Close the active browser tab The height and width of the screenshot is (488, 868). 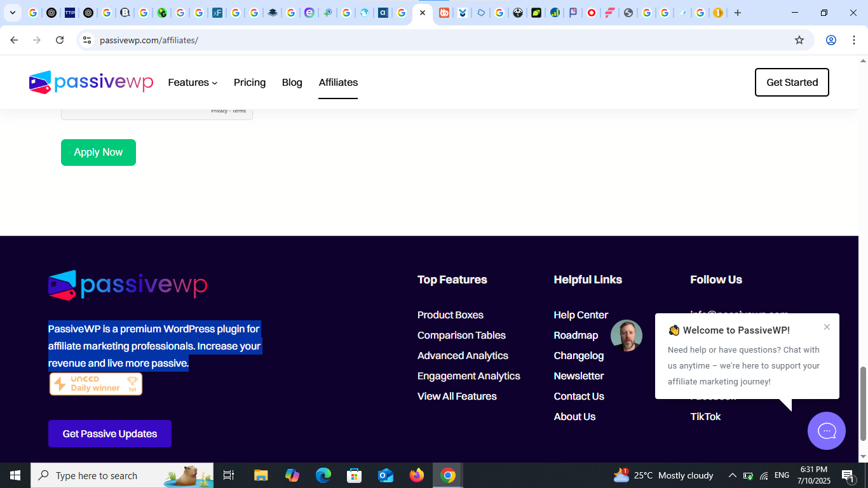coord(423,13)
